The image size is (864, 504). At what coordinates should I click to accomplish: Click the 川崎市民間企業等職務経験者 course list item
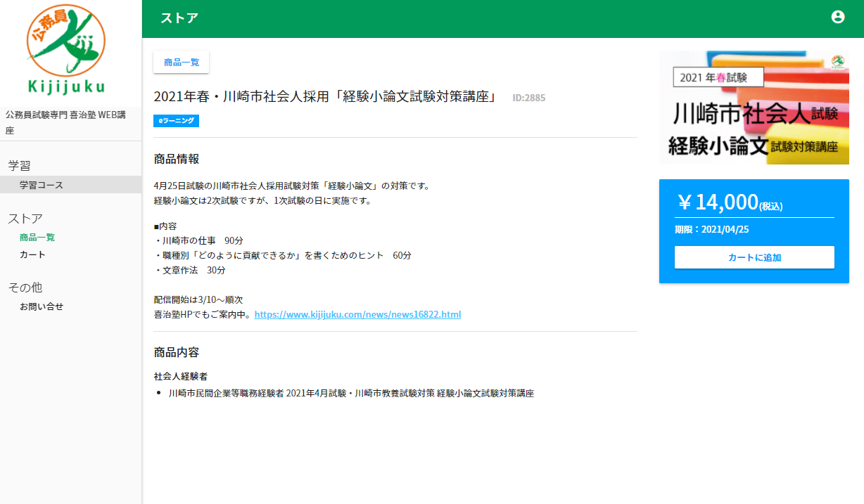point(351,393)
